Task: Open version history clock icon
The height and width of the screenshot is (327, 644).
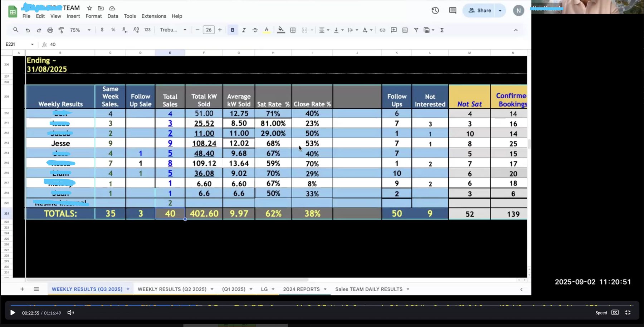Action: 435,10
